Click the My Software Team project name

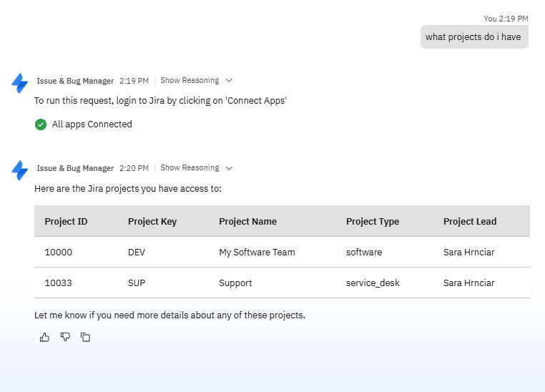[257, 253]
